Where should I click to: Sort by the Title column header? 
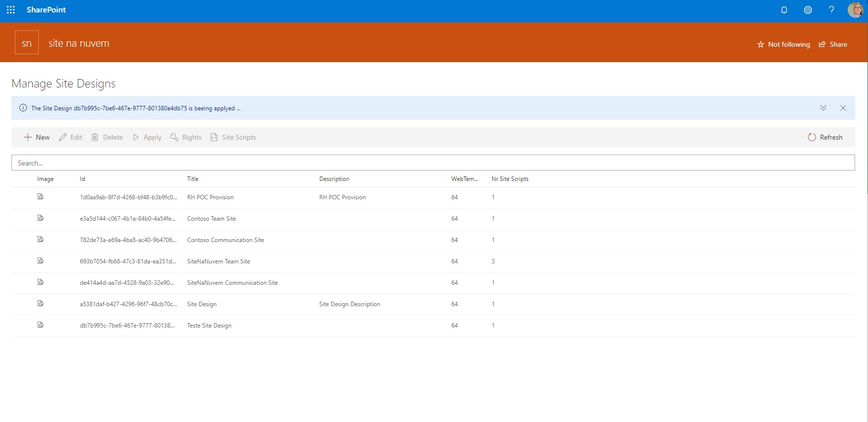click(x=193, y=179)
